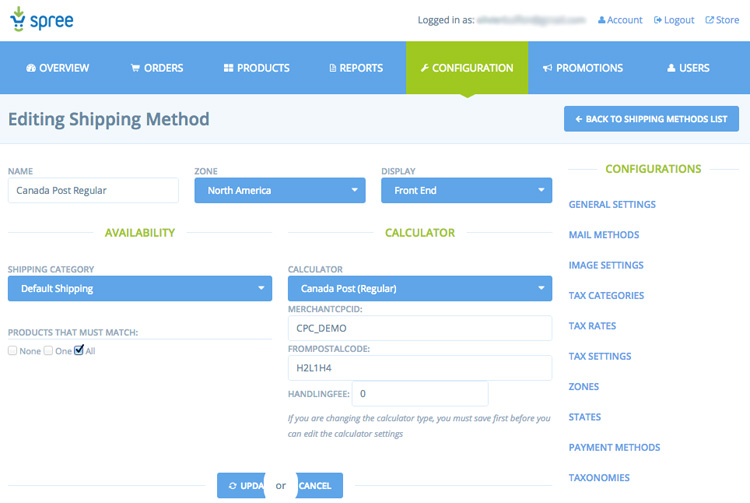Open the Calculator dropdown showing Canada Post
Viewport: 750px width, 503px height.
(x=420, y=288)
